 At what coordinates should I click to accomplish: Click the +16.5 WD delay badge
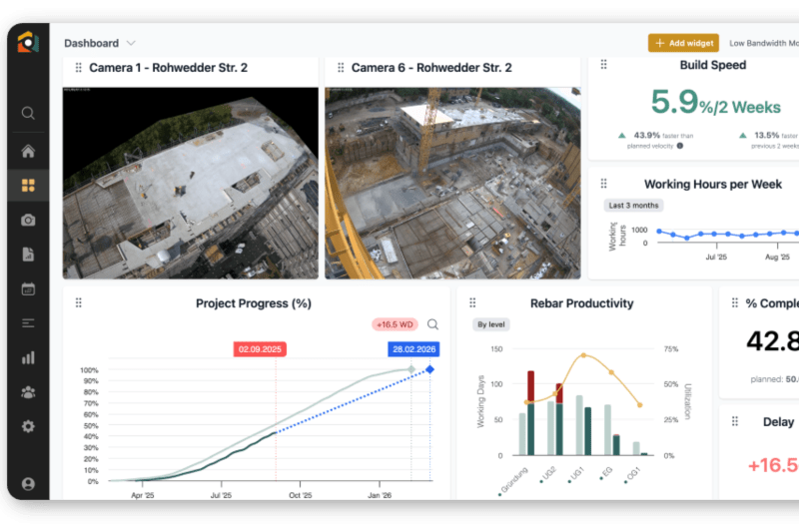click(395, 324)
